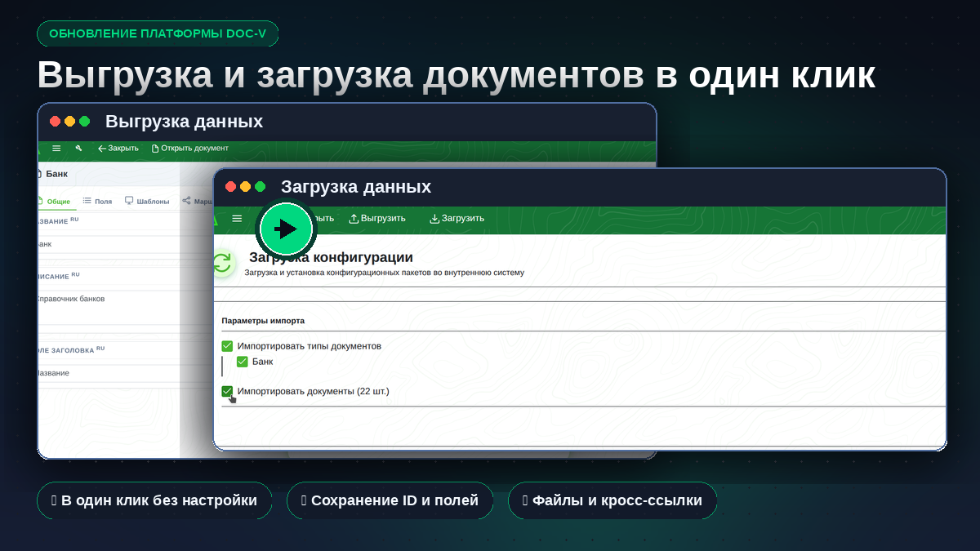Click the Сохранение ID и полей pill
Viewport: 980px width, 551px height.
coord(390,500)
